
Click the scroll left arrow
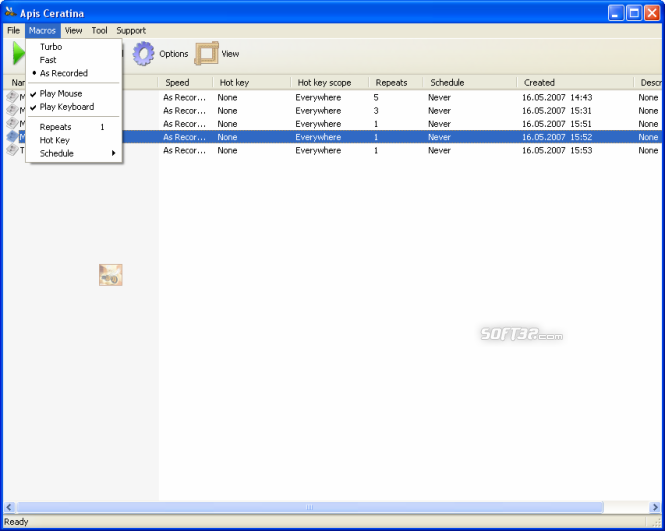[9, 507]
